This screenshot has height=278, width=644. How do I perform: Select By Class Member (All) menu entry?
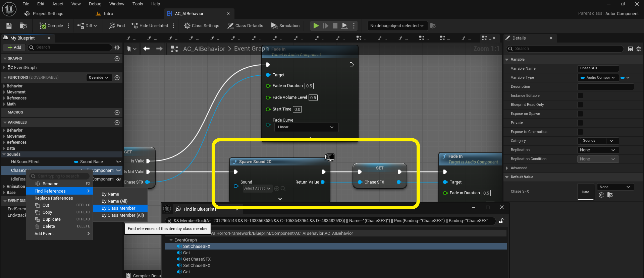(122, 215)
